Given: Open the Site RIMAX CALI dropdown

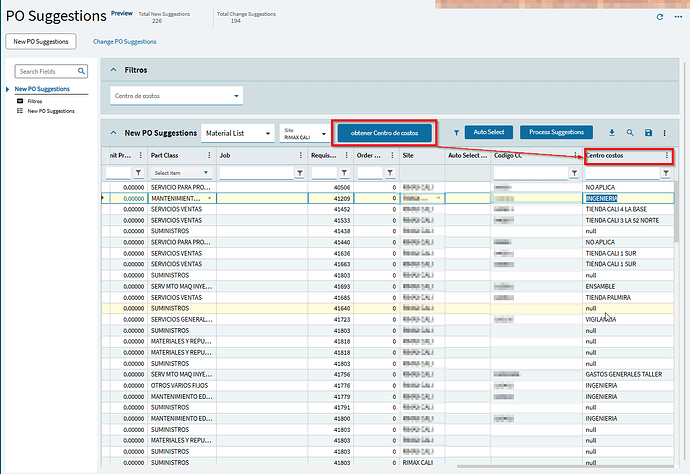Looking at the screenshot, I should click(x=321, y=133).
